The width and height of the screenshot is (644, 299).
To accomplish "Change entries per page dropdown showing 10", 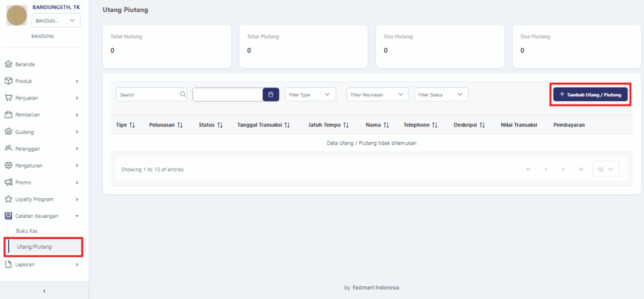I will tap(606, 169).
